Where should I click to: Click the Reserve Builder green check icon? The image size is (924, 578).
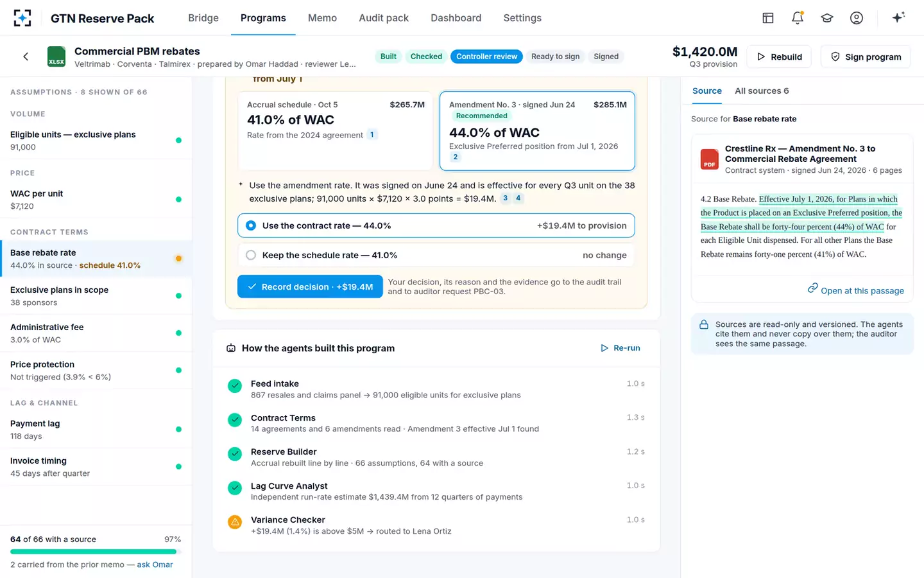pos(235,453)
